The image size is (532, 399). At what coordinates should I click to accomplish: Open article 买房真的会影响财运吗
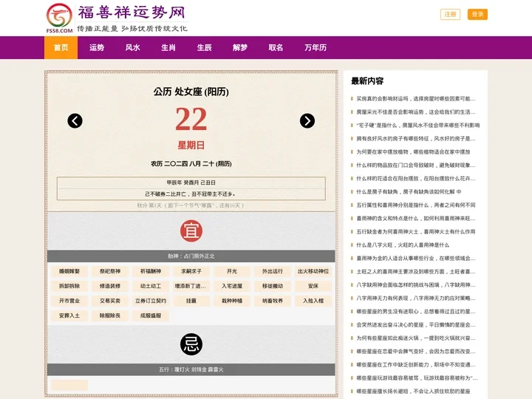point(416,99)
